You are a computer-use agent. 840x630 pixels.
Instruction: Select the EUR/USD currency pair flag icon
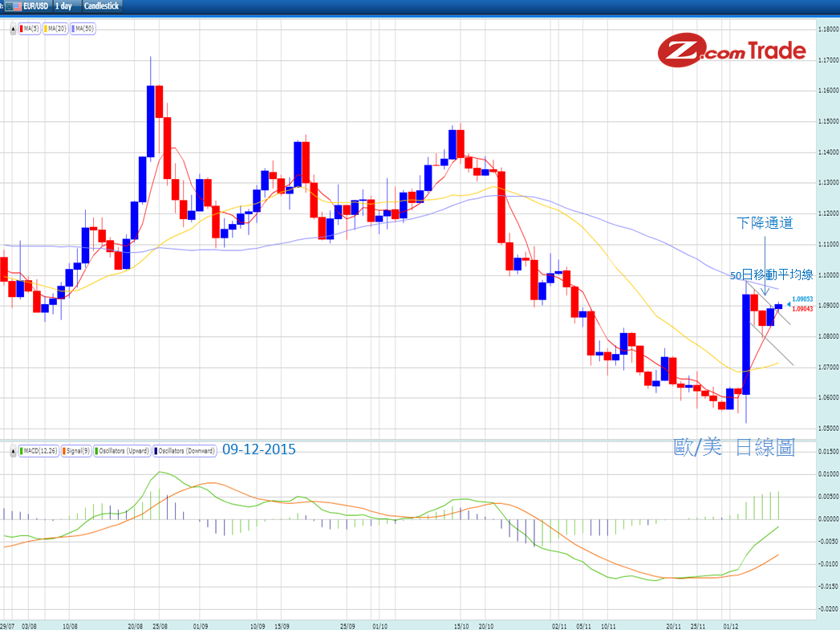coord(14,6)
